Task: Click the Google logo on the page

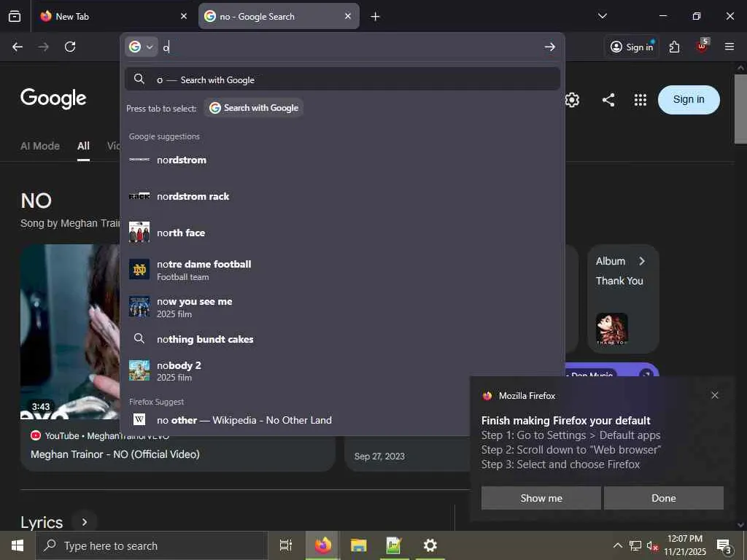Action: pyautogui.click(x=53, y=98)
